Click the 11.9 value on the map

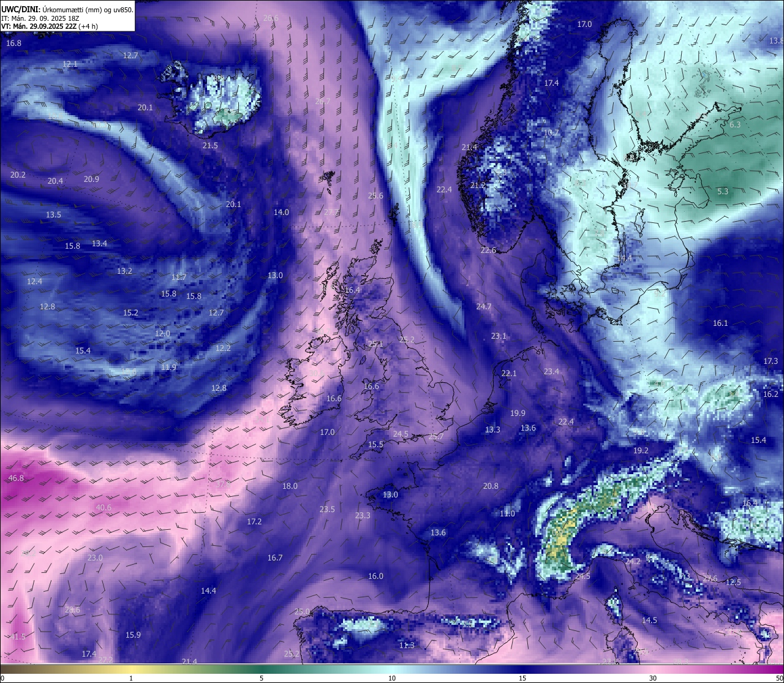[168, 367]
